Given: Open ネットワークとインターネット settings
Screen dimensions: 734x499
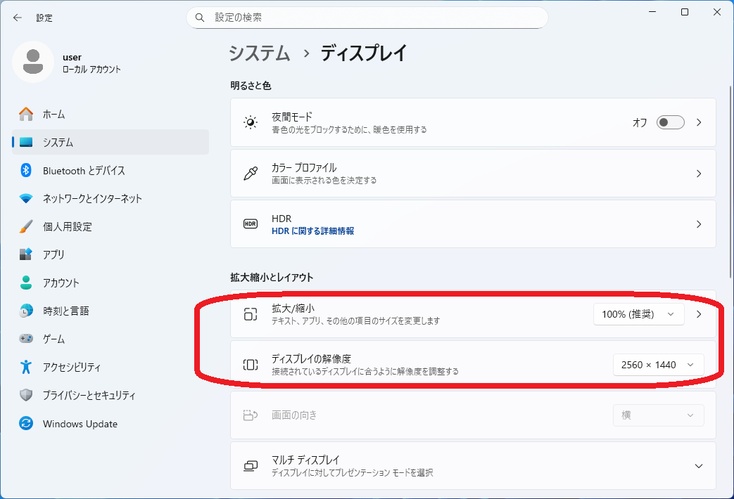Looking at the screenshot, I should (92, 198).
